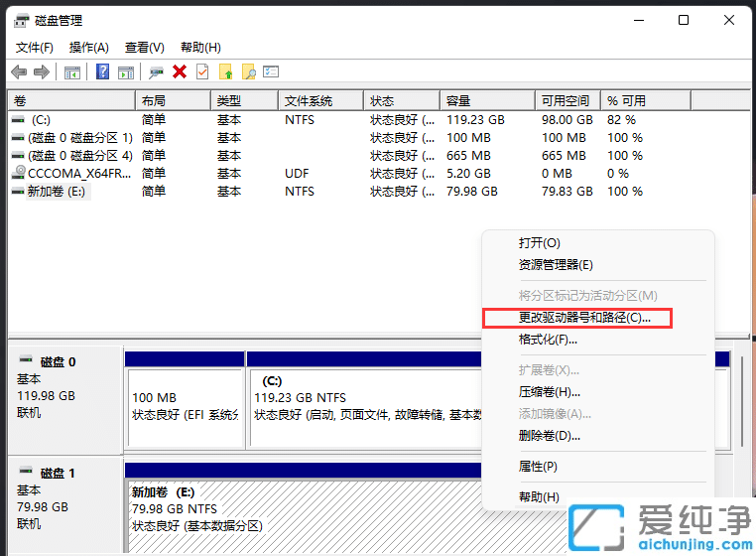Click the disc icon beside CCCOMA_X64FR
Screen dimensions: 756x556
19,173
